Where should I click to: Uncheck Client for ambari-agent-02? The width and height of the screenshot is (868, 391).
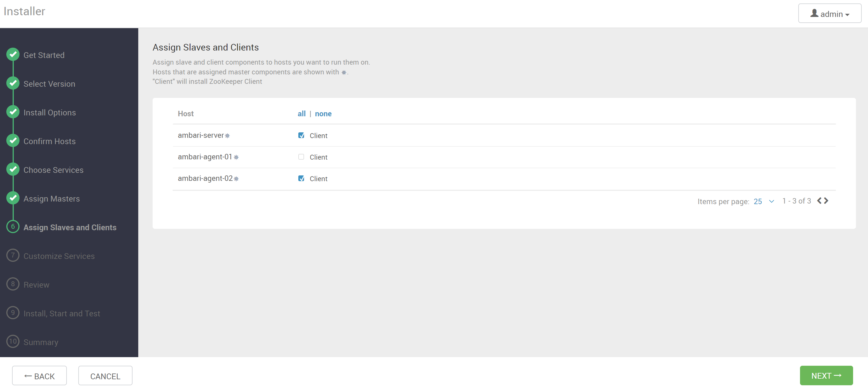coord(301,179)
